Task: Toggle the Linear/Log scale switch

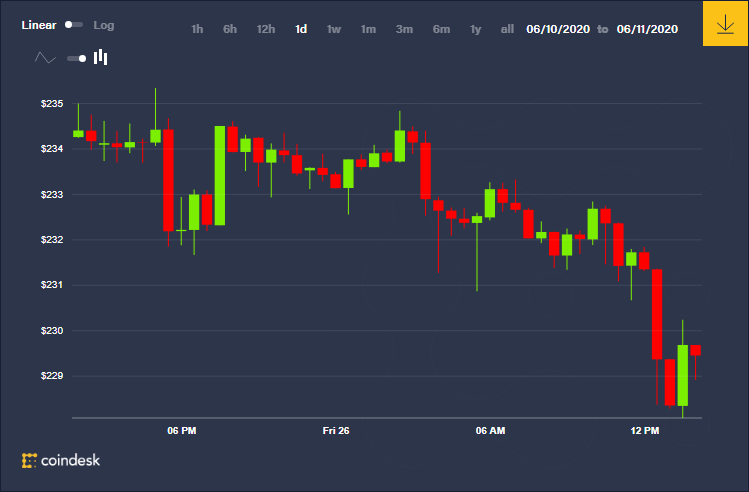Action: (x=74, y=24)
